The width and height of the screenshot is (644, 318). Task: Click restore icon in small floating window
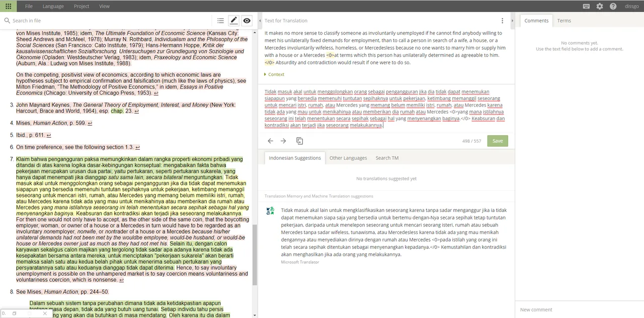tap(14, 313)
